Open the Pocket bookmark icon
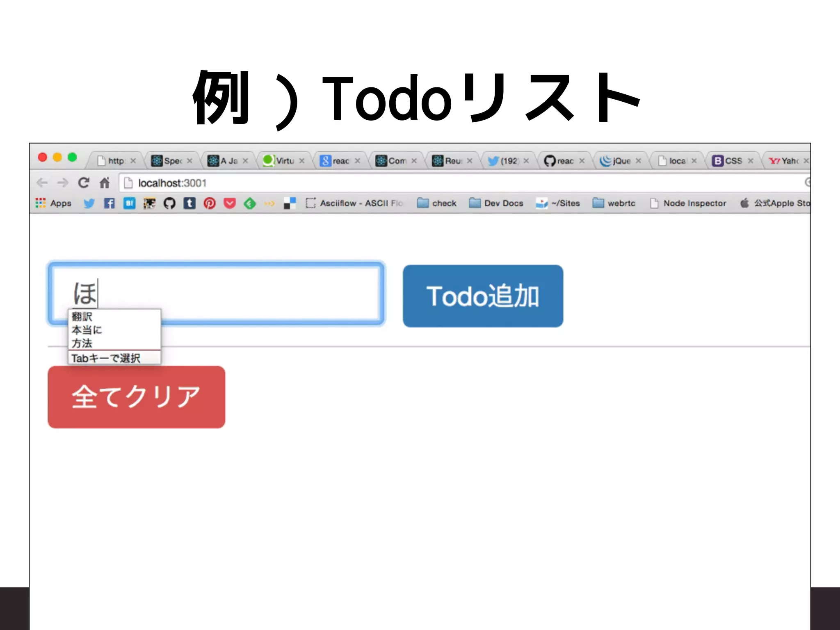Viewport: 840px width, 630px height. coord(230,203)
